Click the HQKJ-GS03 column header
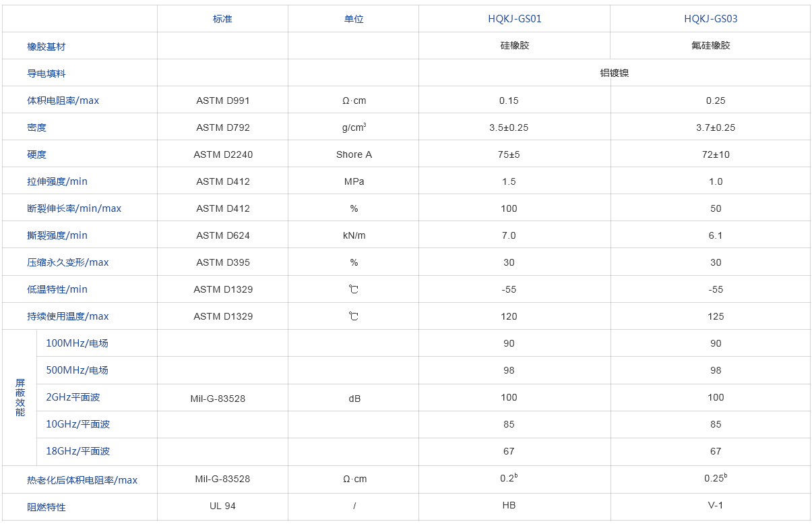Screen dimensions: 812x526 click(710, 19)
